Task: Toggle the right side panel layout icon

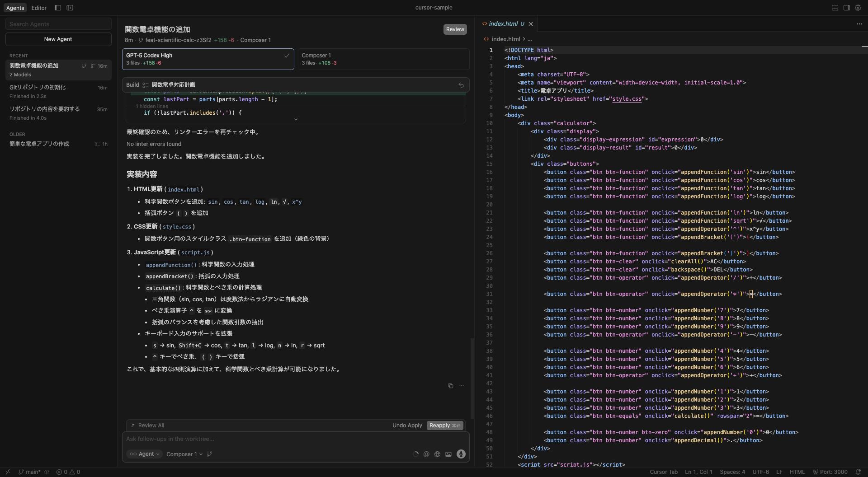Action: click(x=847, y=8)
